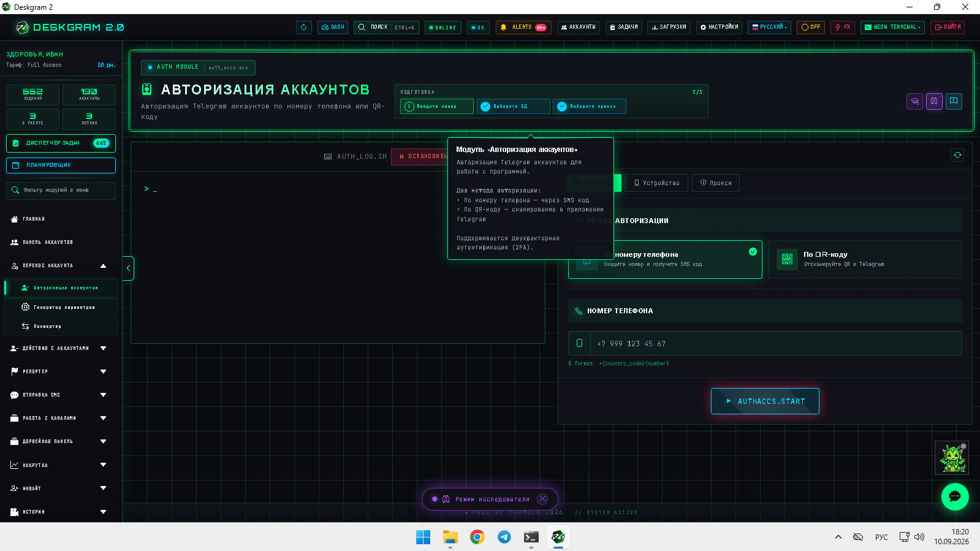Select Авторизация аккаунтов submenu item
Image resolution: width=980 pixels, height=551 pixels.
[61, 287]
